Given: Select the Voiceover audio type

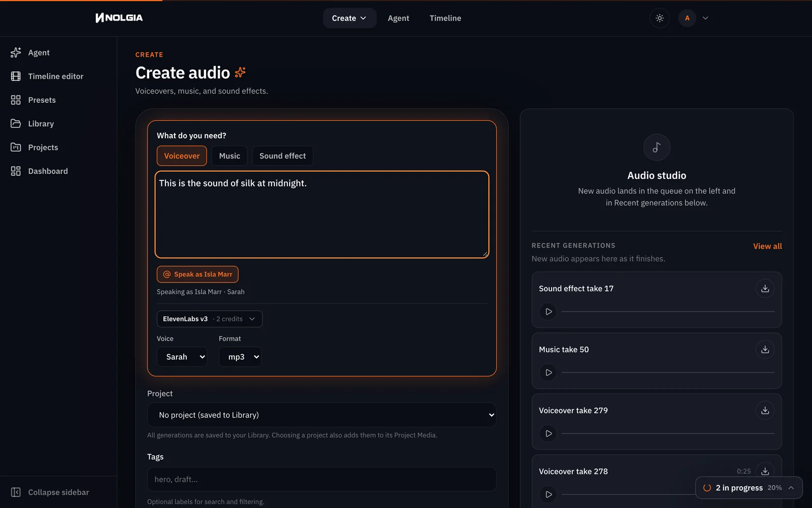Looking at the screenshot, I should point(182,156).
